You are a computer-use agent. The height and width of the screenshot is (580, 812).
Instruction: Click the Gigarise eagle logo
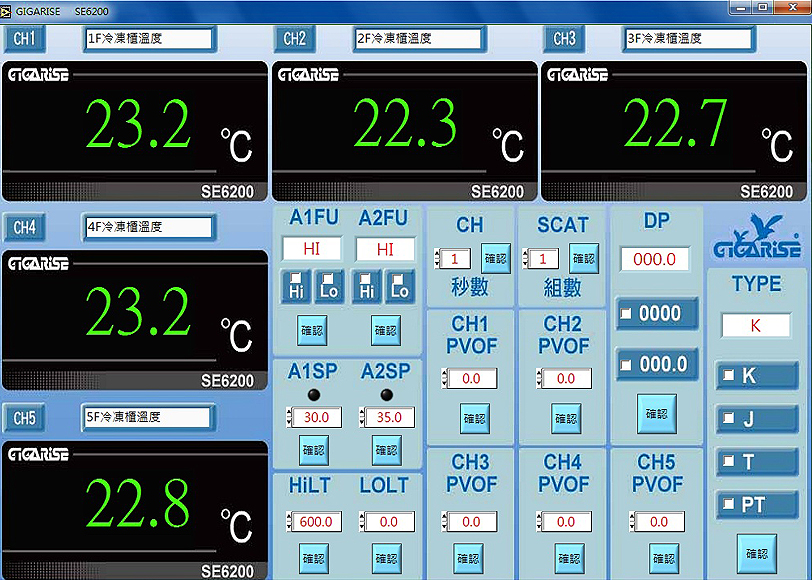(x=757, y=236)
